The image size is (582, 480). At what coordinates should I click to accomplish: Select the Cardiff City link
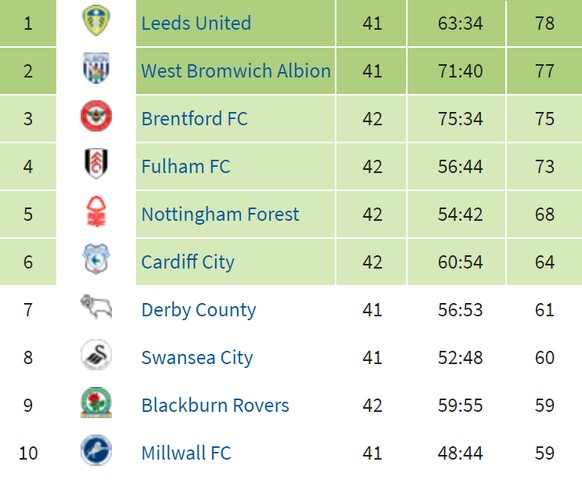(x=188, y=262)
